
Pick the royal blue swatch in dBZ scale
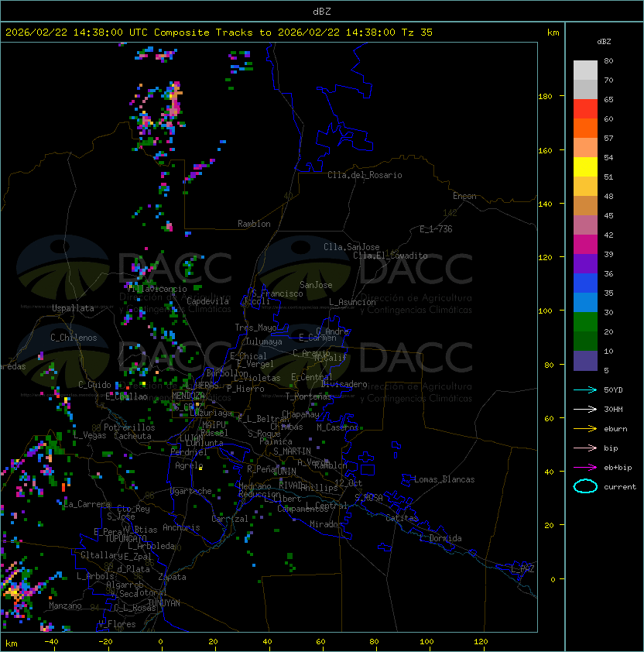point(585,283)
